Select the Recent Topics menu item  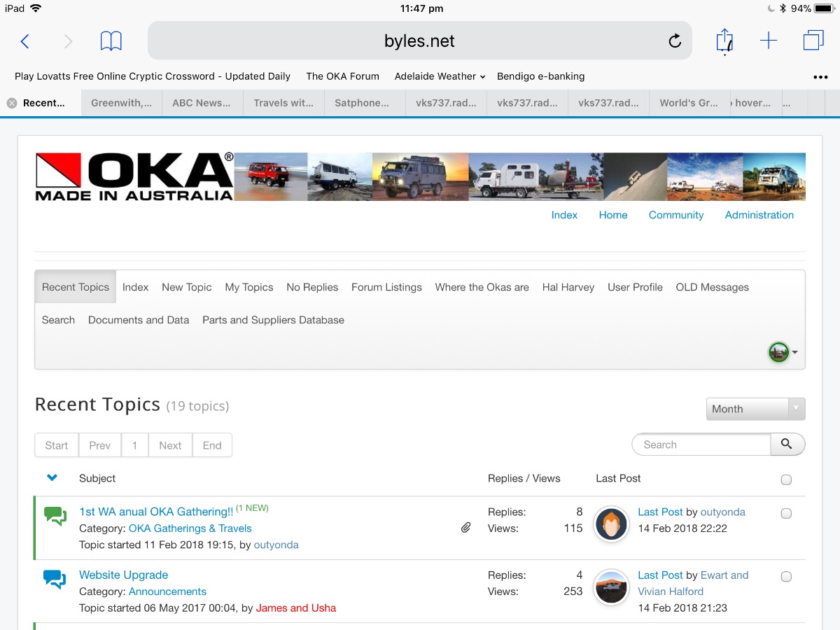coord(76,287)
